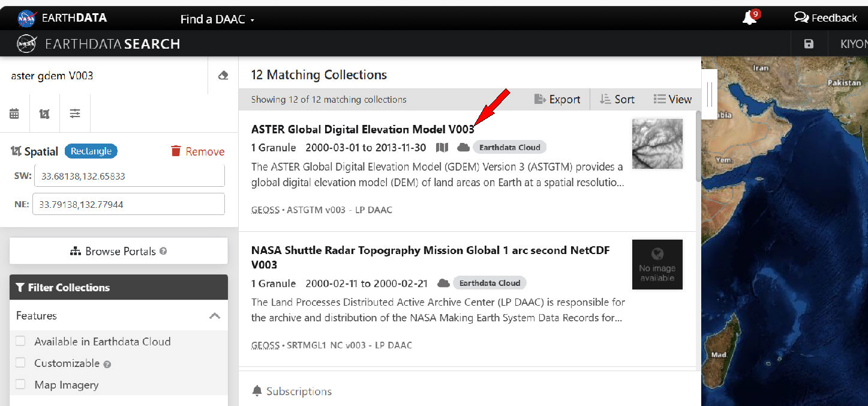Open the Sort options dropdown

point(617,100)
